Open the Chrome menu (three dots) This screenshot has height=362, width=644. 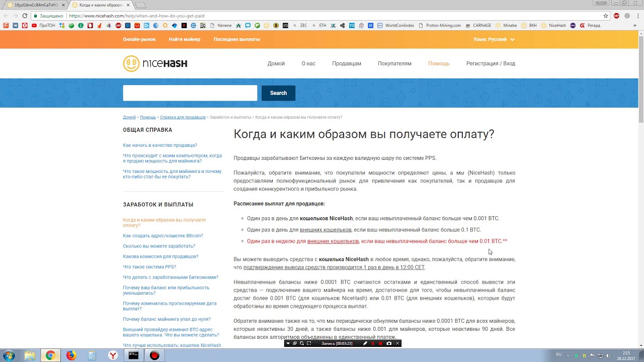[x=638, y=16]
